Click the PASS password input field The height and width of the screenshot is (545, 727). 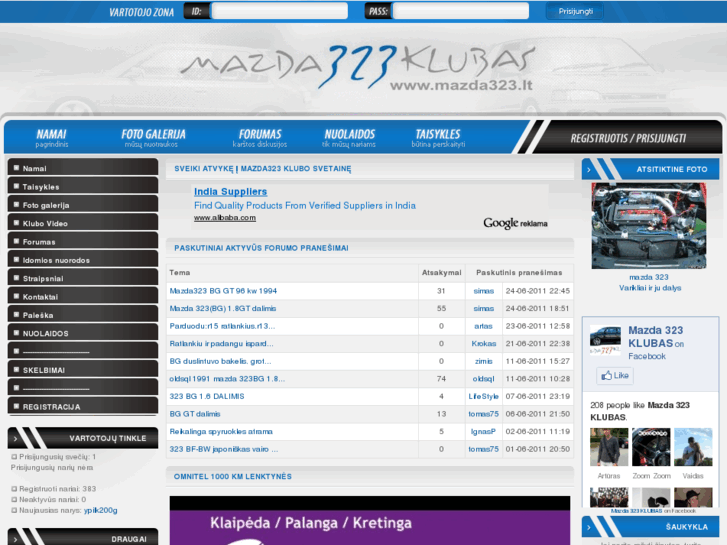[461, 11]
